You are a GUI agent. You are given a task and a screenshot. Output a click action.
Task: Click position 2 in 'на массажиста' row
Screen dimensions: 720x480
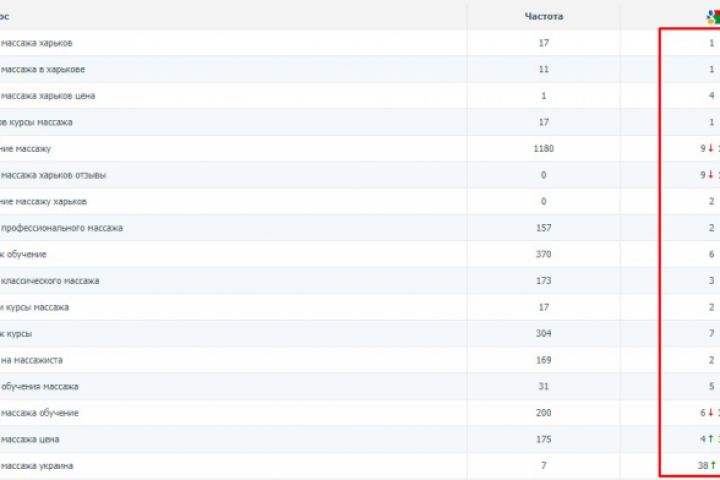pyautogui.click(x=712, y=360)
